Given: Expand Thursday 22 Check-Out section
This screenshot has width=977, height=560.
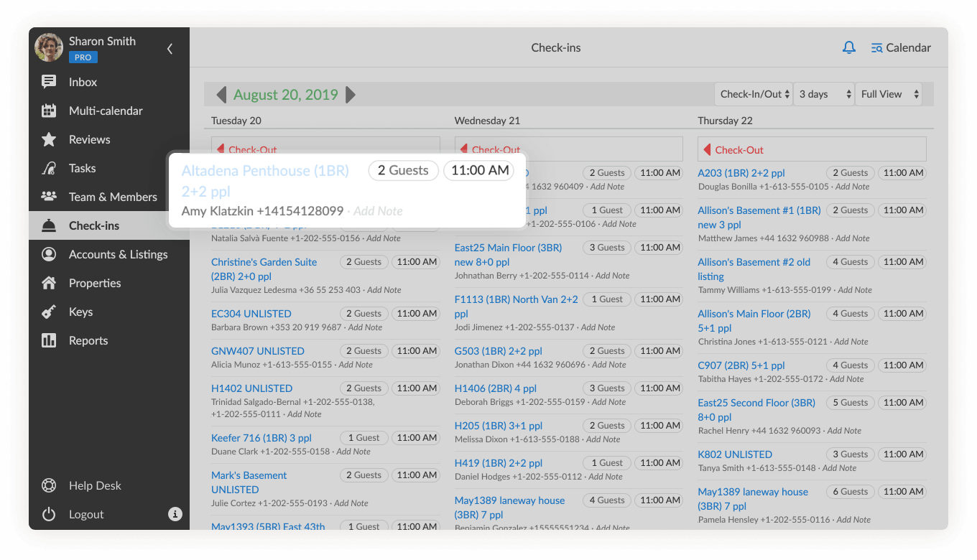Looking at the screenshot, I should 812,149.
